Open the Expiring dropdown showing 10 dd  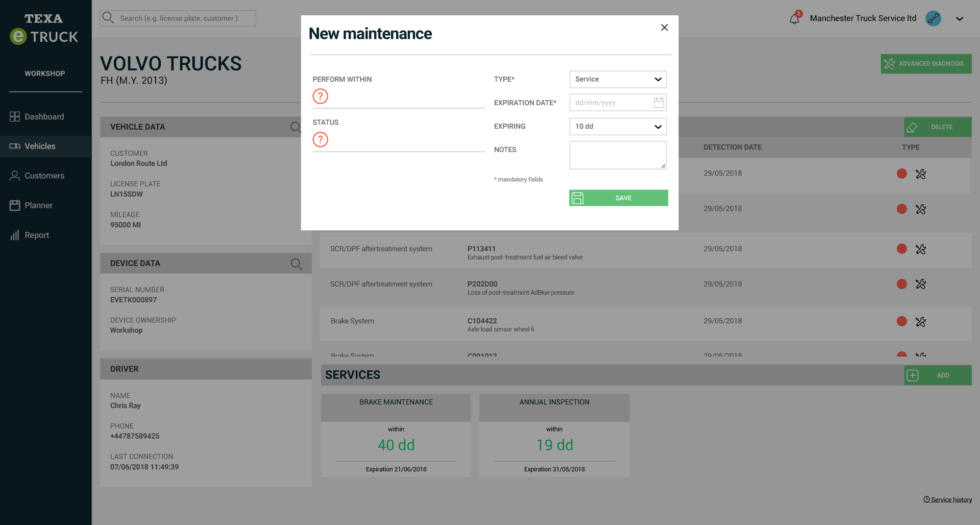618,126
